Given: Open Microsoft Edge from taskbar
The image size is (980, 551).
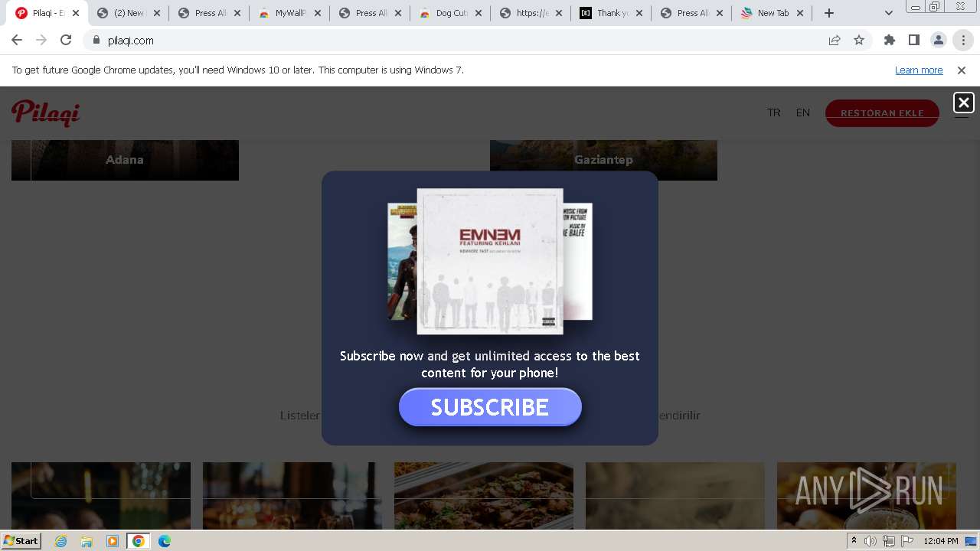Looking at the screenshot, I should coord(165,541).
